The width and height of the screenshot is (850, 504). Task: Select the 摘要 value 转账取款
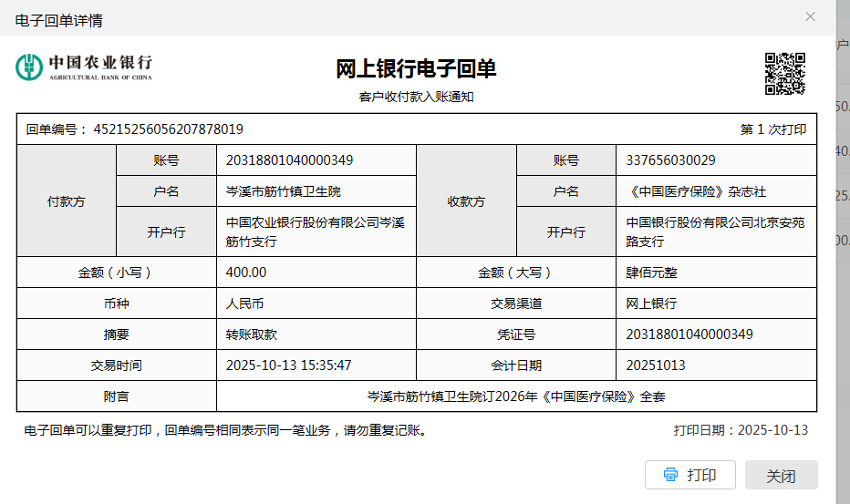click(251, 334)
